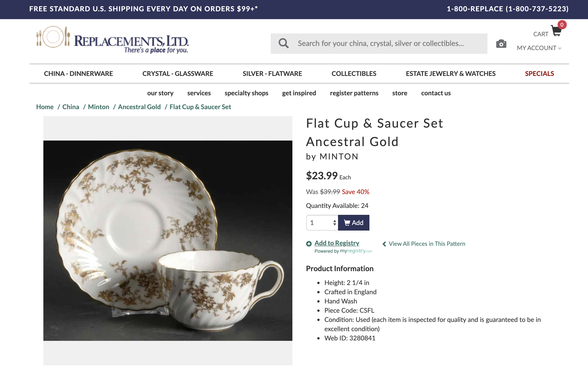
Task: Click the plus icon beside Add to Registry
Action: pyautogui.click(x=309, y=244)
